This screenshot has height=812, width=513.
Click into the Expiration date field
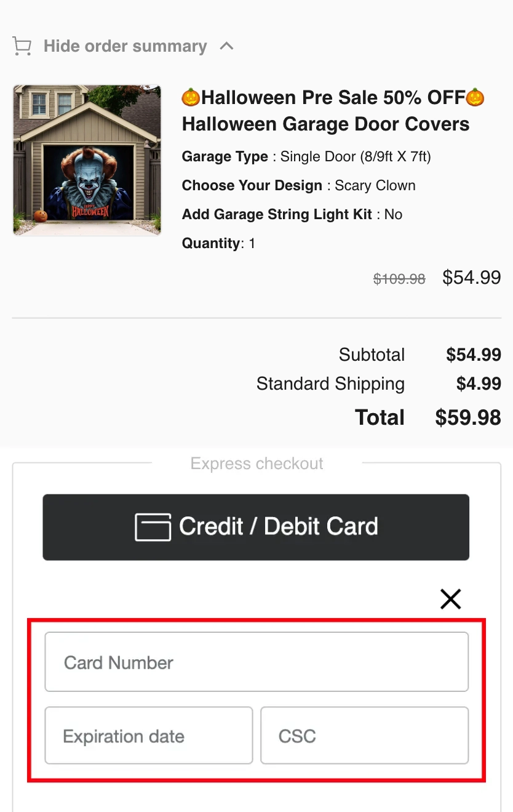pos(149,736)
